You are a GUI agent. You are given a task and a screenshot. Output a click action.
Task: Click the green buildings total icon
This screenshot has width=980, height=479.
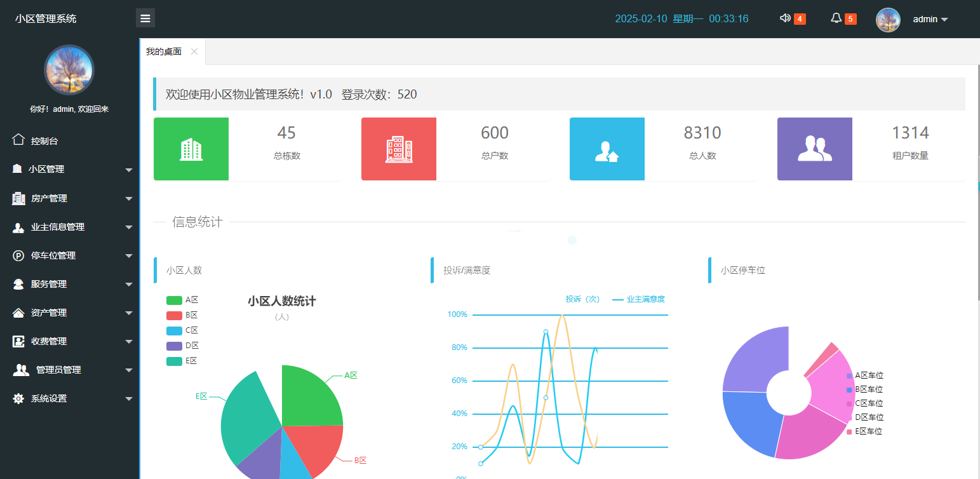coord(191,149)
